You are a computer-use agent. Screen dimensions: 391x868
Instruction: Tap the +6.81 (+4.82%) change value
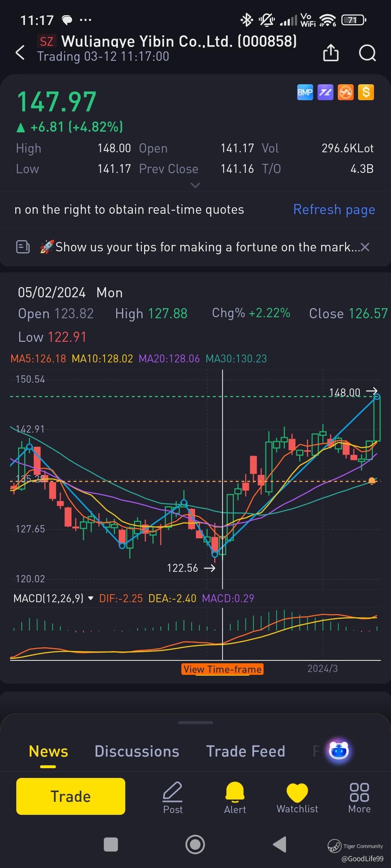point(77,127)
